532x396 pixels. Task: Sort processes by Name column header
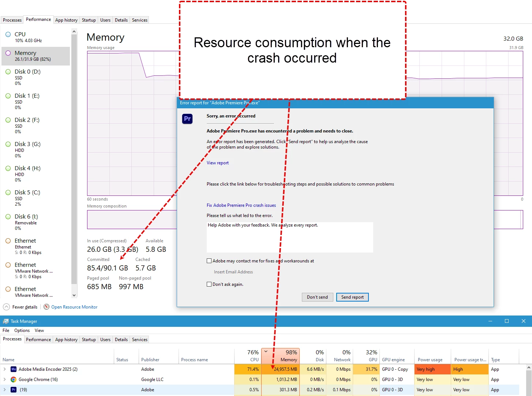coord(57,356)
